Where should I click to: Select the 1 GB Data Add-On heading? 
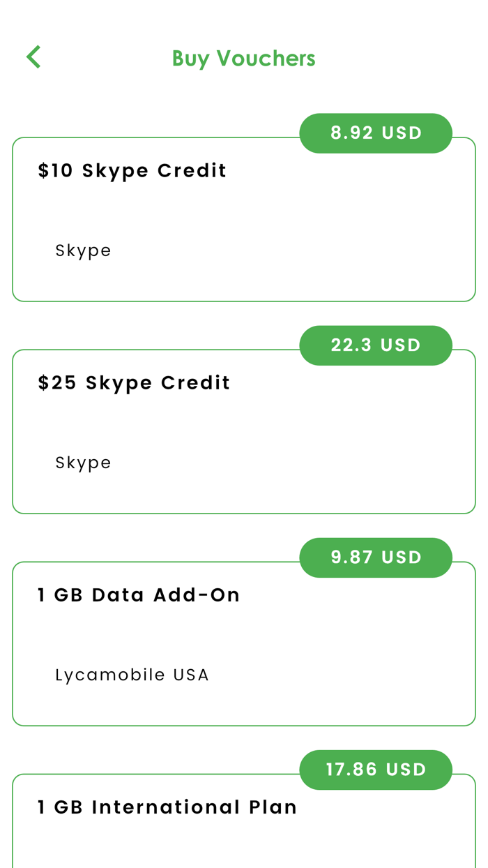coord(138,594)
